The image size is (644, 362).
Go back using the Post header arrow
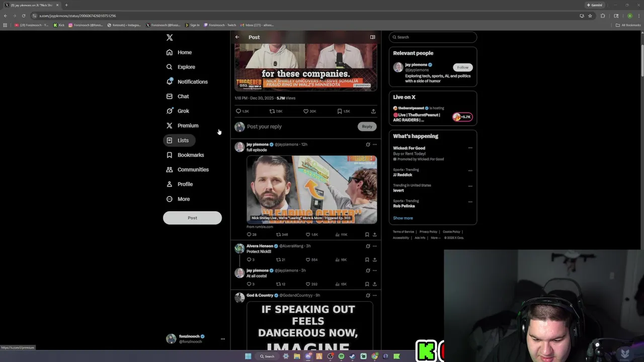click(237, 37)
